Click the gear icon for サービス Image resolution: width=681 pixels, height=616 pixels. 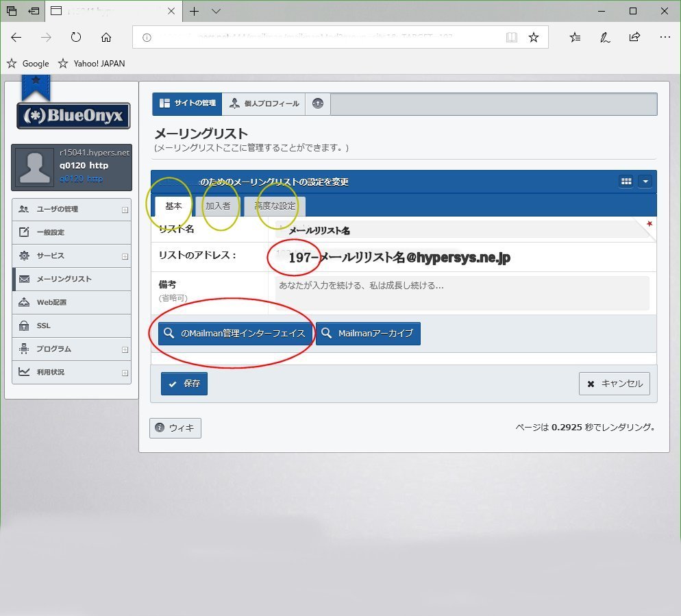click(23, 256)
